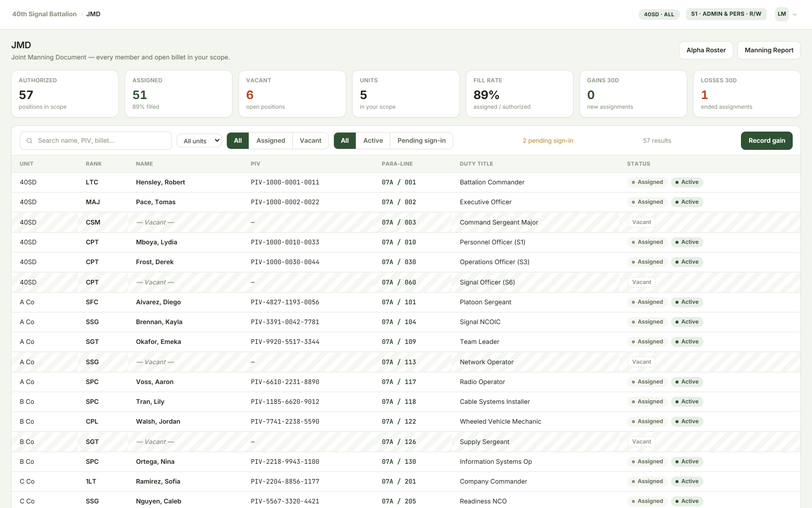Click Mboya, Lydia's name
Image resolution: width=812 pixels, height=508 pixels.
156,242
